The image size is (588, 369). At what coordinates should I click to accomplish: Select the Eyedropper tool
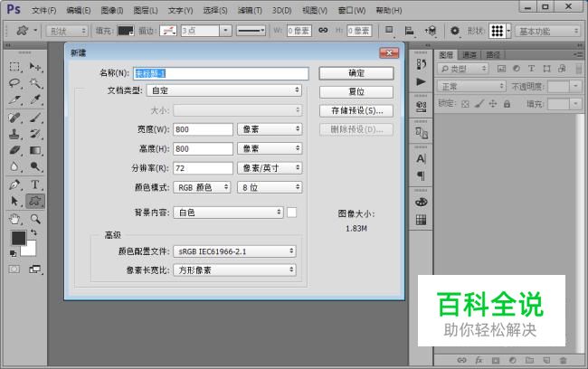coord(35,99)
